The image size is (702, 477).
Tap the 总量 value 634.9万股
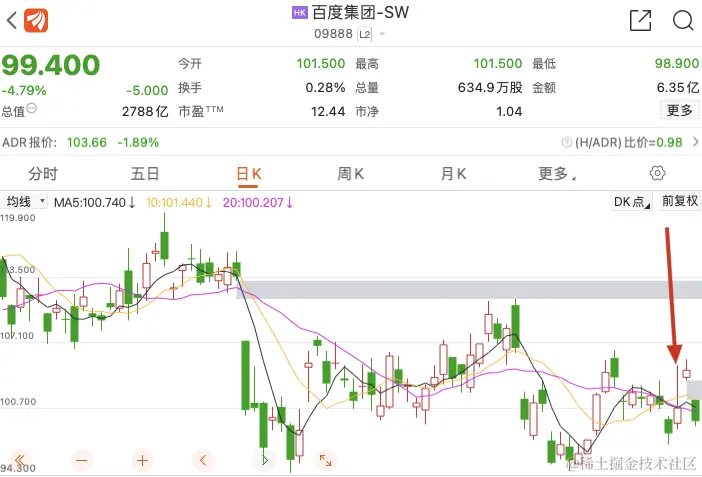pos(490,87)
